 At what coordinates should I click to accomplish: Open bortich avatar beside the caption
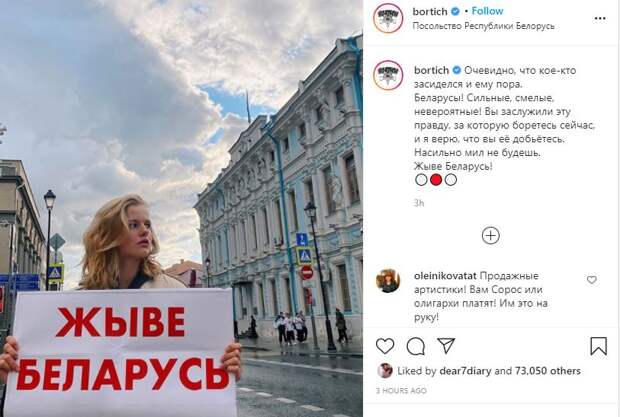[388, 75]
